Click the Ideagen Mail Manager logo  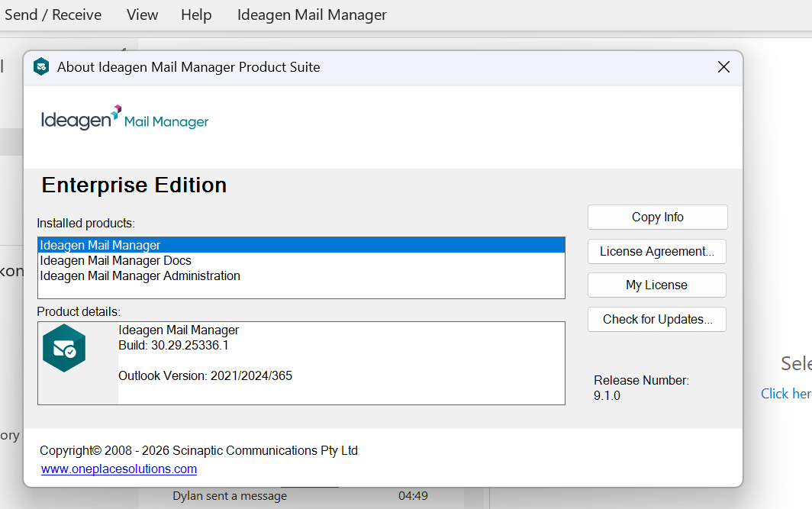tap(125, 118)
